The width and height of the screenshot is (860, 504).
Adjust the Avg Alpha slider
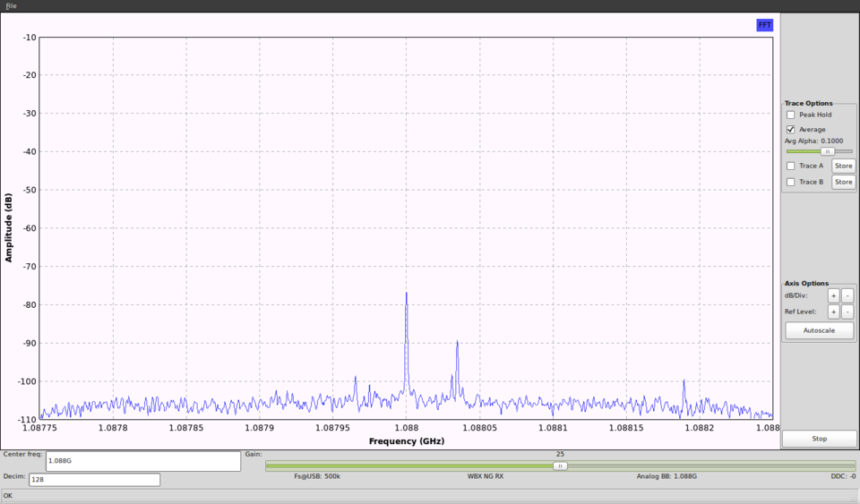(x=828, y=151)
